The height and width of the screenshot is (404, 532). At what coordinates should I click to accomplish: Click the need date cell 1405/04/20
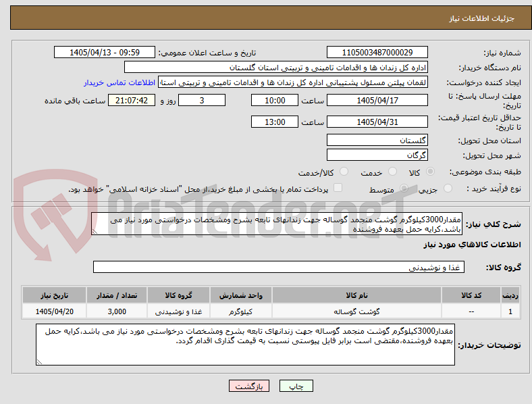pos(54,311)
